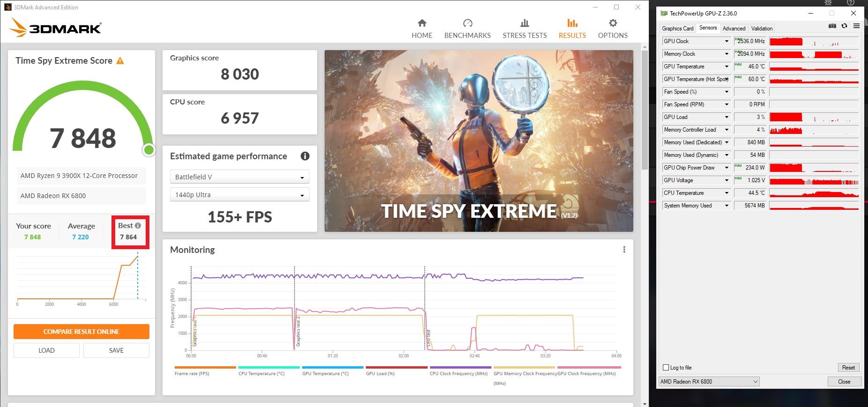Click the warning triangle beside Time Spy Extreme Score

(x=120, y=61)
